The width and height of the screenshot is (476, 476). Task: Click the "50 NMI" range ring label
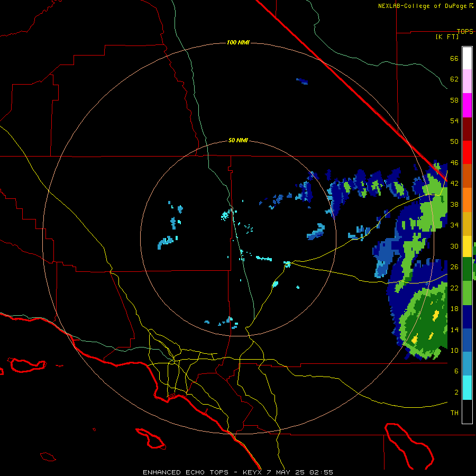coord(238,140)
